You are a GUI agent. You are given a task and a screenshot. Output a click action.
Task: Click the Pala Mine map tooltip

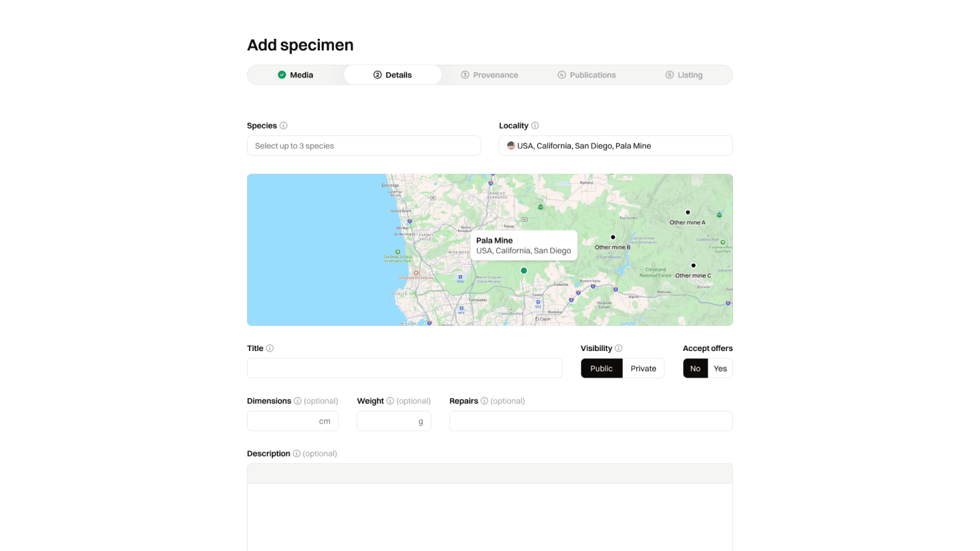point(524,246)
